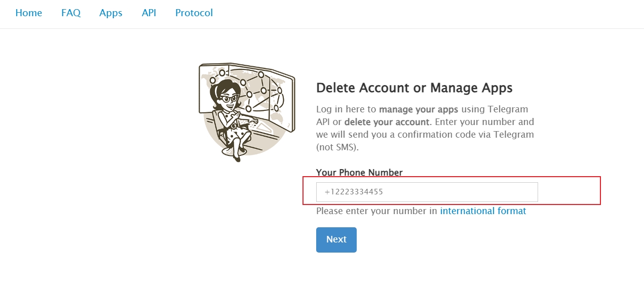Click the Your Phone Number label
Image resolution: width=644 pixels, height=287 pixels.
(x=359, y=173)
